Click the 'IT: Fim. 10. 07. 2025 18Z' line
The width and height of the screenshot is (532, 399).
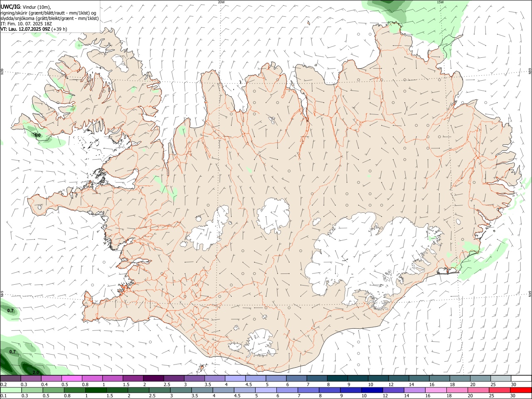point(26,24)
